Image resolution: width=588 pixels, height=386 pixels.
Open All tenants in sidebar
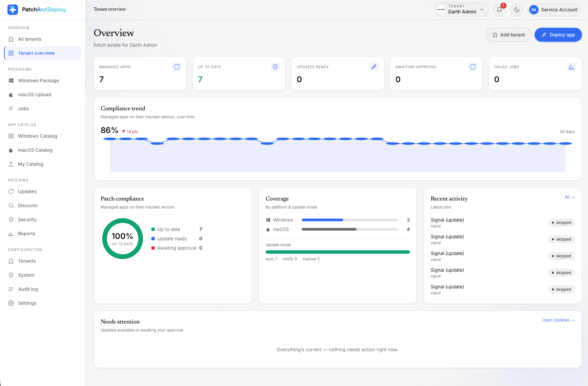tap(43, 39)
